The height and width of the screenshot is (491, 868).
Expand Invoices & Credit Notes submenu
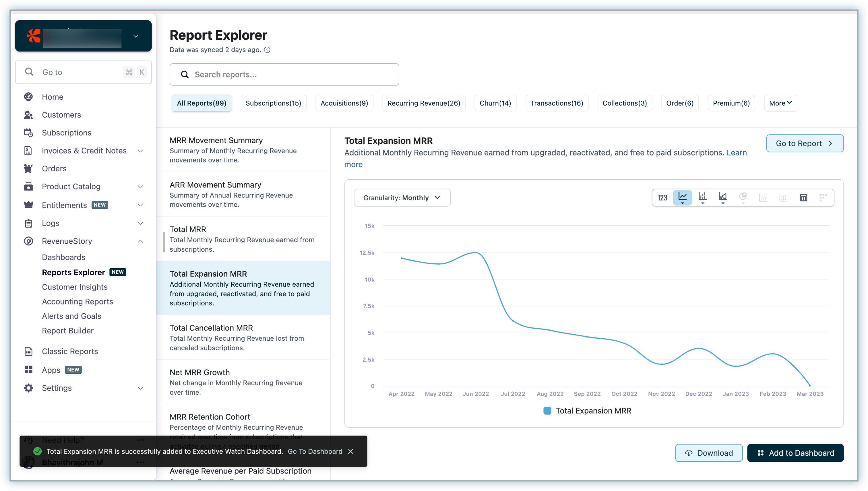pyautogui.click(x=141, y=151)
